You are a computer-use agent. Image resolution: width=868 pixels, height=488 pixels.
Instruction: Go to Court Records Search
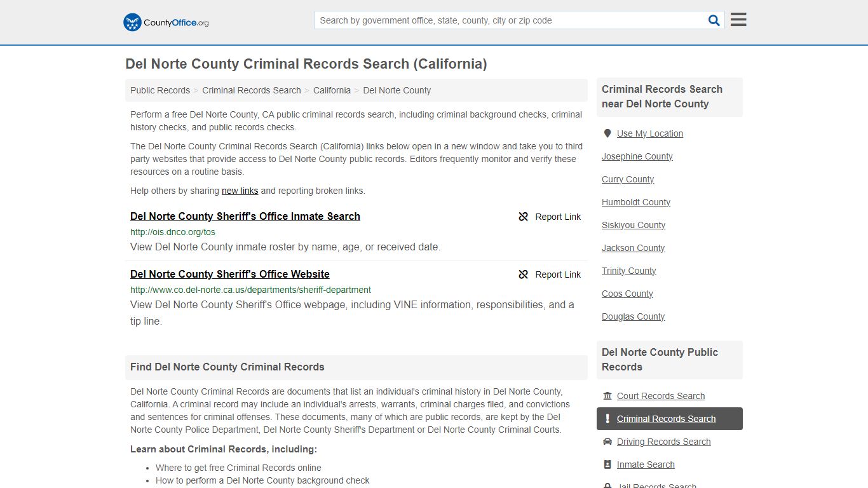[661, 396]
